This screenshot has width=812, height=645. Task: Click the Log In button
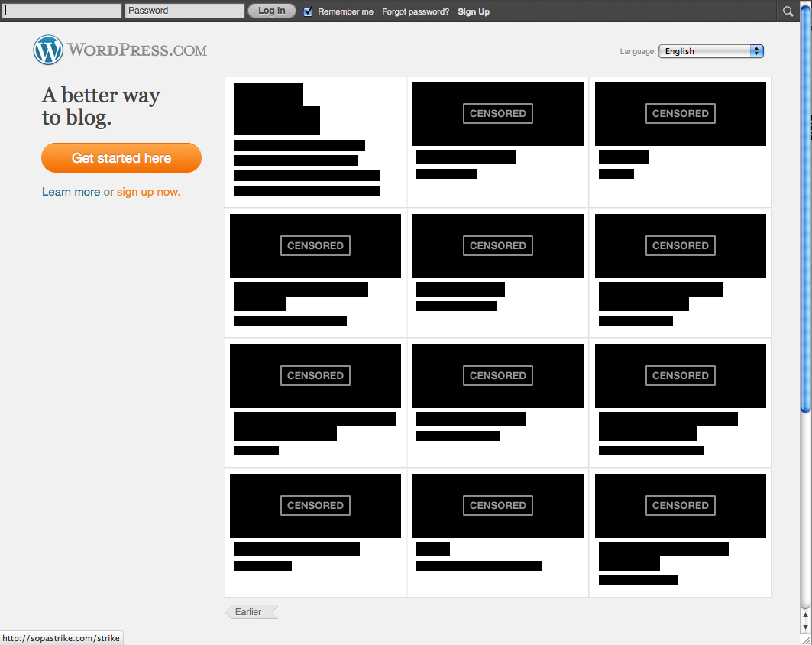271,11
